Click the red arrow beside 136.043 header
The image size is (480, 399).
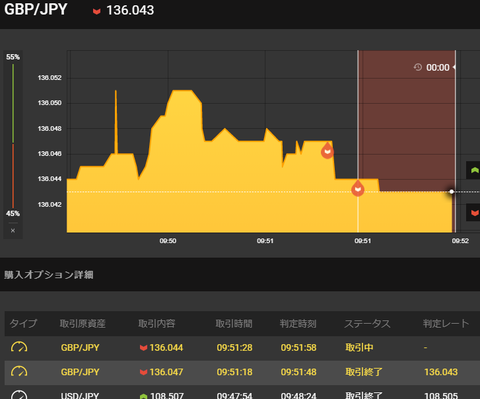97,11
